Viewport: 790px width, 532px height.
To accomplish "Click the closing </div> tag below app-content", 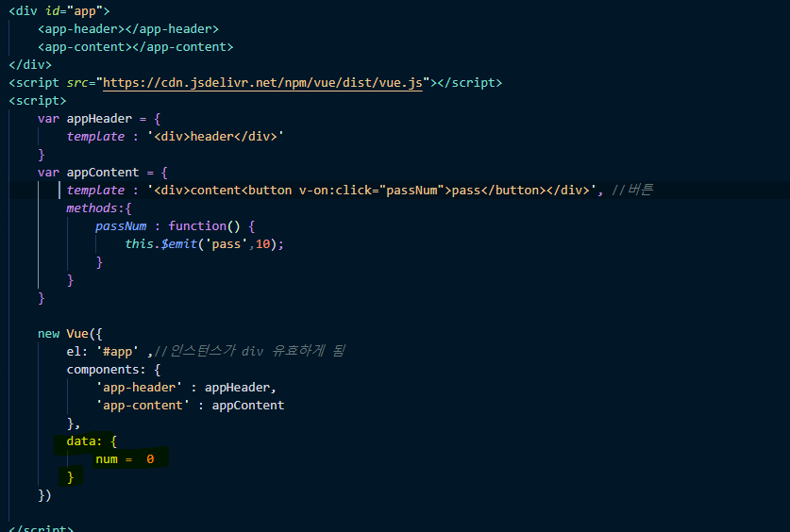I will tap(30, 65).
